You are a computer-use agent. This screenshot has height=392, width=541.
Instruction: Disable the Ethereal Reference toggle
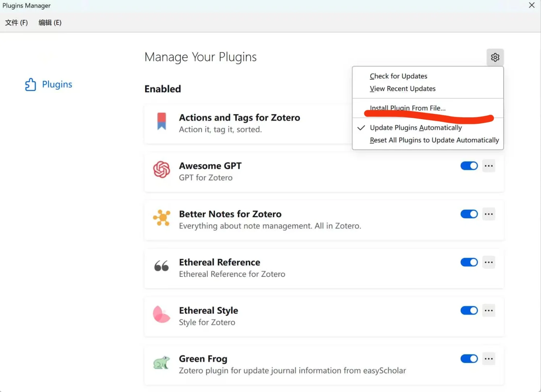[469, 262]
